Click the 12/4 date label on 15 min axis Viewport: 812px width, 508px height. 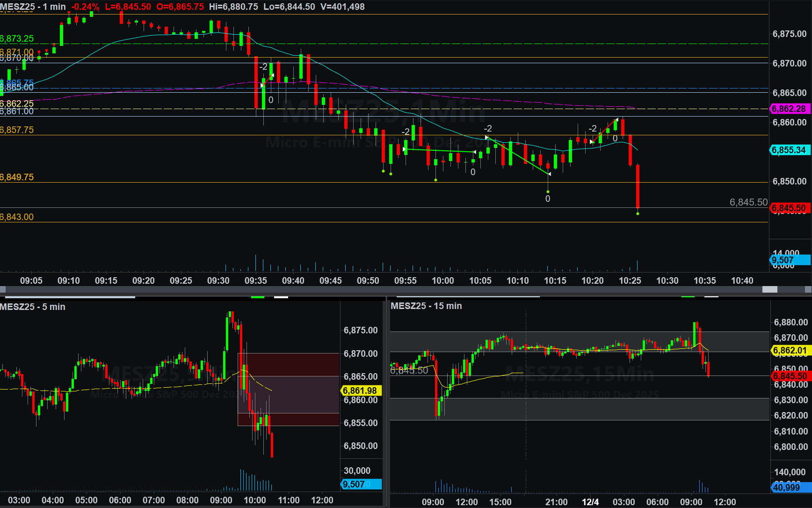point(590,502)
